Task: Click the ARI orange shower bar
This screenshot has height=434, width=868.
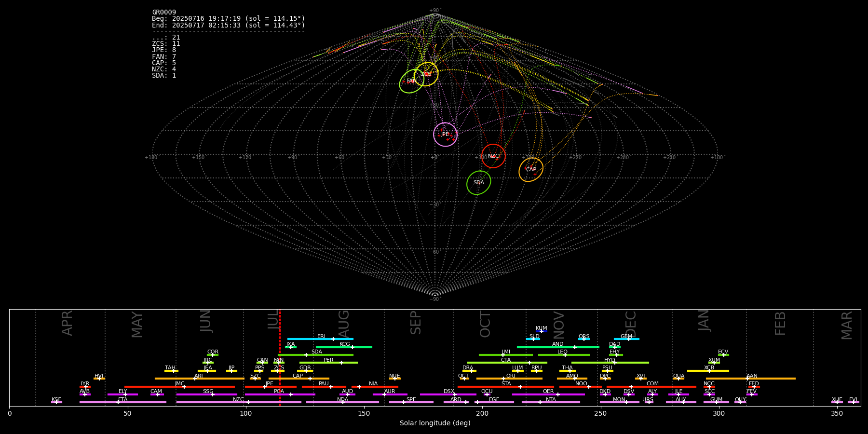Action: pos(199,379)
